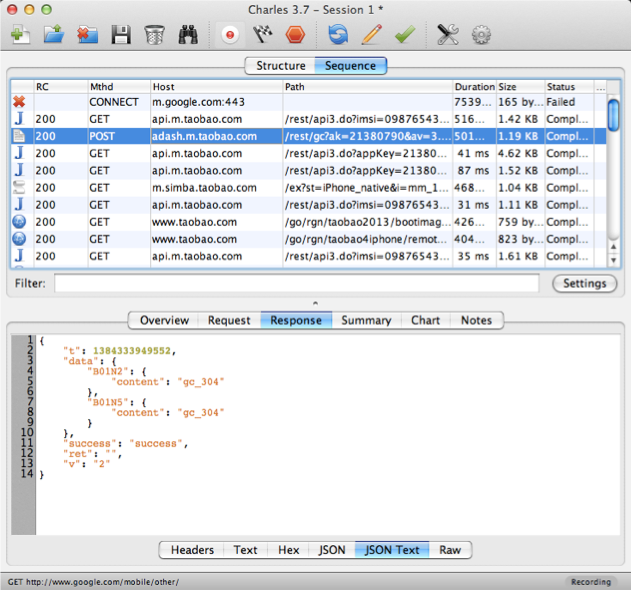Screen dimensions: 631x590
Task: Clear the session using the trash can icon
Action: 154,35
